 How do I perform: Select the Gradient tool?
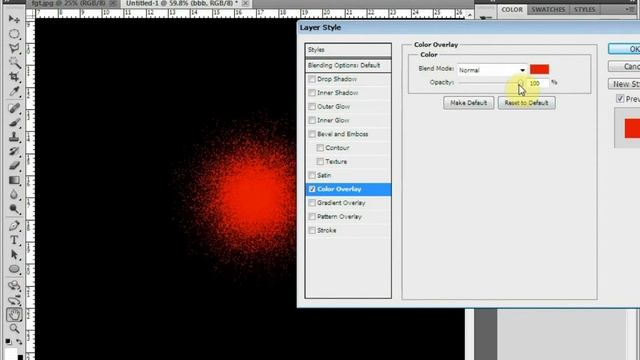pos(14,180)
